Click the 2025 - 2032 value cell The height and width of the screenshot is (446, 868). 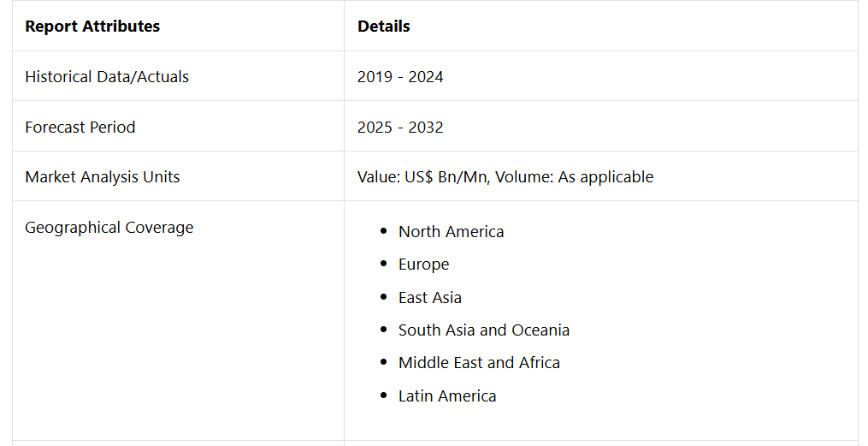pos(400,128)
